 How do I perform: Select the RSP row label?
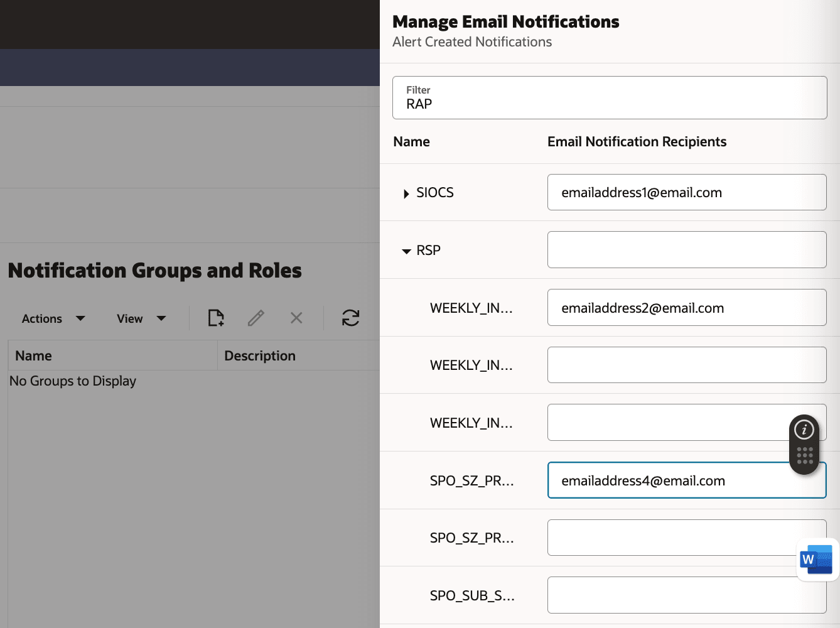tap(429, 250)
